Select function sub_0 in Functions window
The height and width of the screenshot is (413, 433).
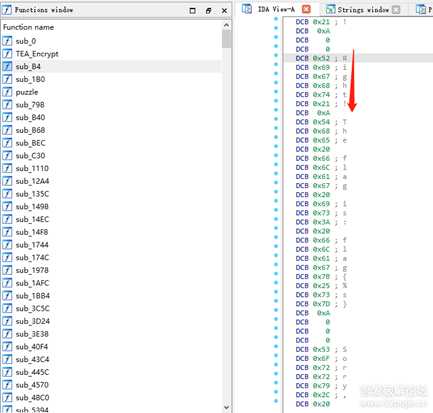coord(26,41)
